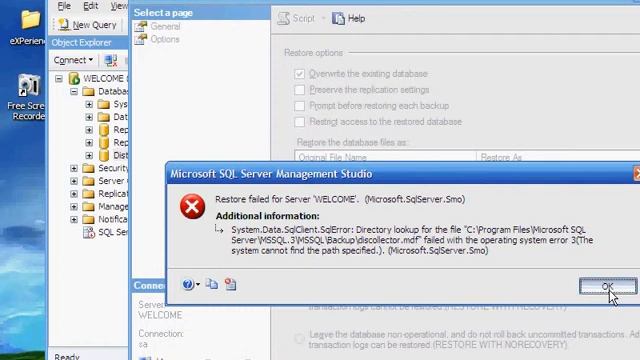This screenshot has height=360, width=640.
Task: Click the Additional information heading text
Action: [x=268, y=216]
